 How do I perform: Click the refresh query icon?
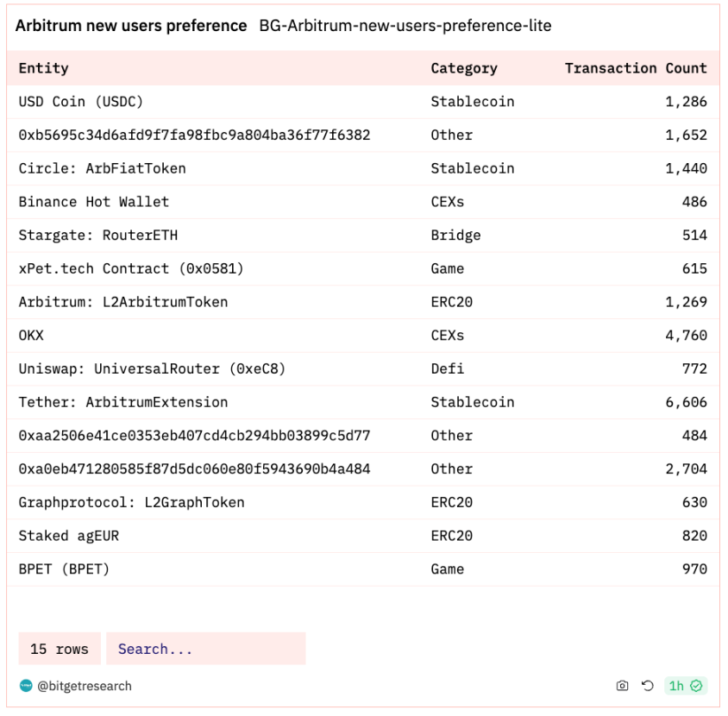(647, 685)
